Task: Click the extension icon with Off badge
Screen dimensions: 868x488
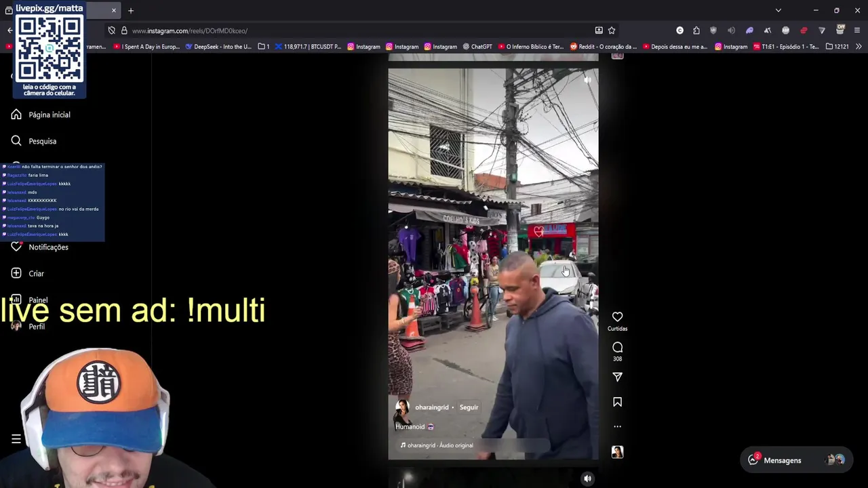Action: pos(840,30)
